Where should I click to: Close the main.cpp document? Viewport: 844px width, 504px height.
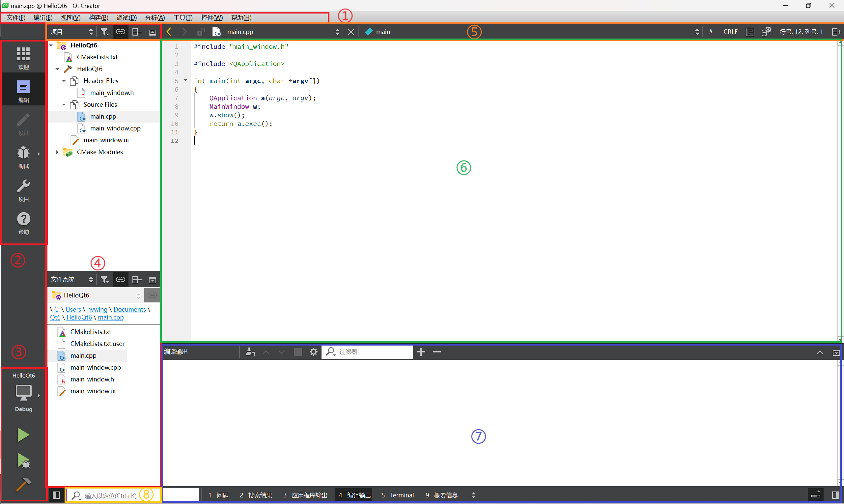click(351, 32)
